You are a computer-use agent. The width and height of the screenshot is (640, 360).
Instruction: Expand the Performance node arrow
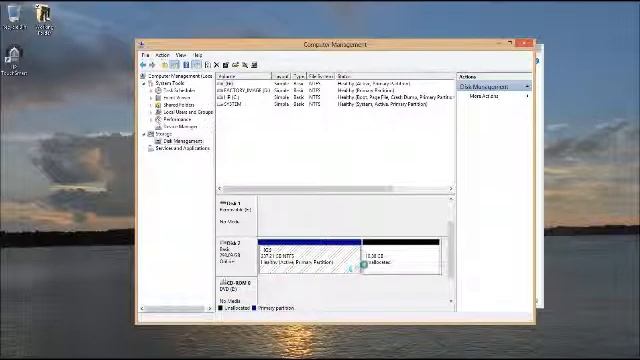tap(151, 120)
